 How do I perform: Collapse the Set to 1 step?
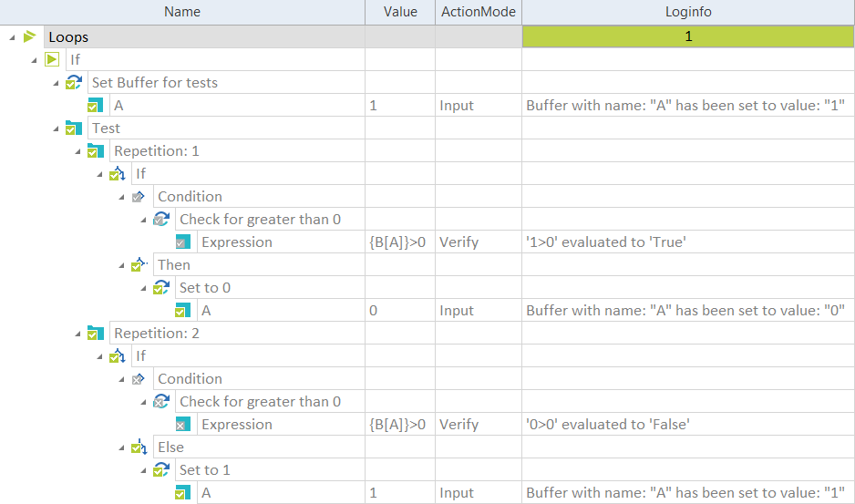click(x=143, y=470)
